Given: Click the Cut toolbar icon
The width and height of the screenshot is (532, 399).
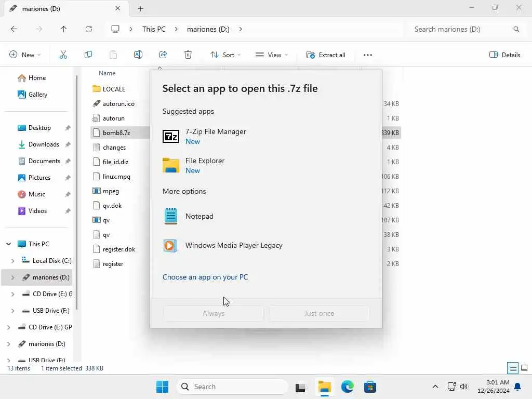Looking at the screenshot, I should (x=63, y=55).
